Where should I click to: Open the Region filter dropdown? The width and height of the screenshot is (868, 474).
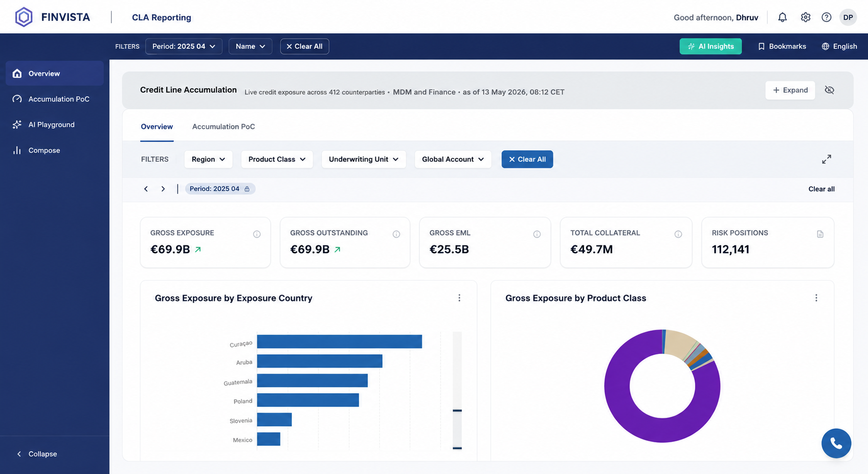[208, 159]
